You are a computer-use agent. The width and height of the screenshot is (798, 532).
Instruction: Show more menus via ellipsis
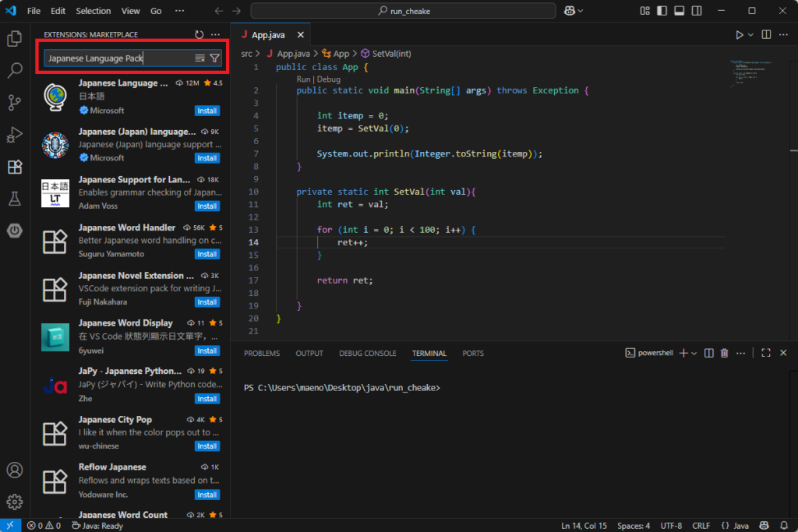[x=180, y=11]
